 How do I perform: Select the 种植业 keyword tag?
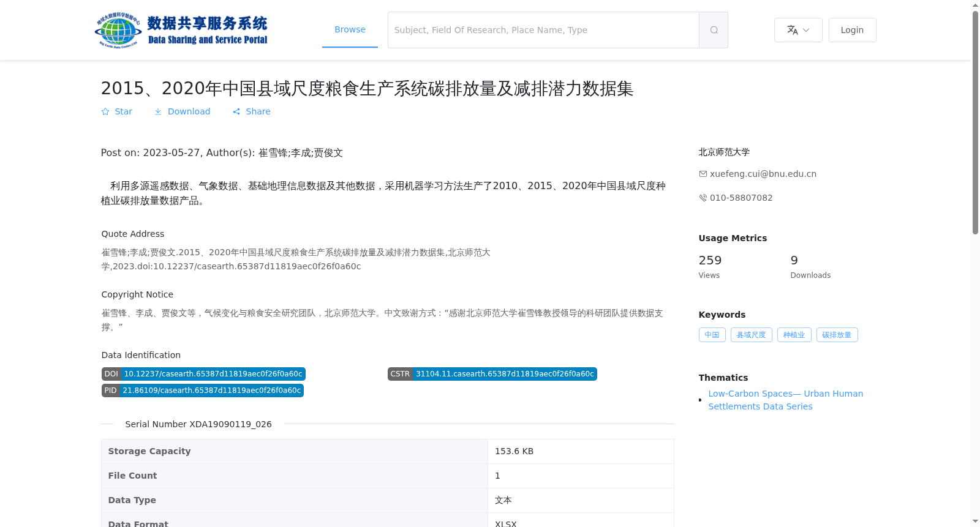coord(794,335)
